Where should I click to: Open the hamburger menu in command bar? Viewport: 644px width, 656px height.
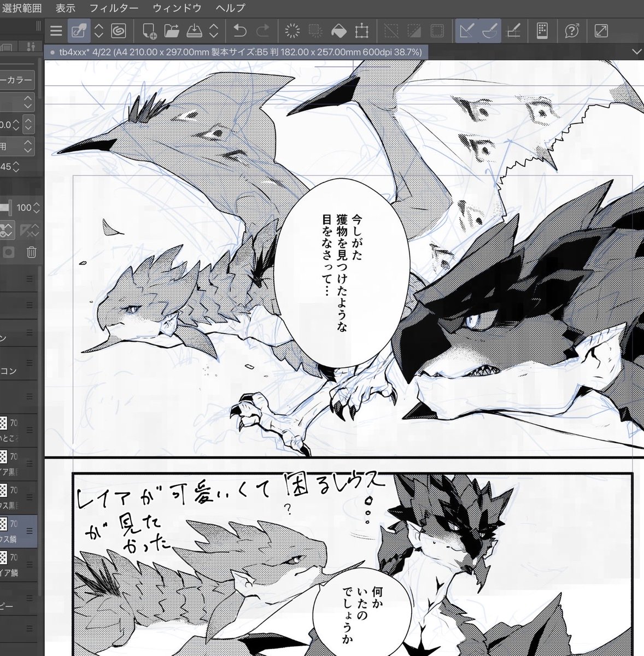pyautogui.click(x=55, y=31)
